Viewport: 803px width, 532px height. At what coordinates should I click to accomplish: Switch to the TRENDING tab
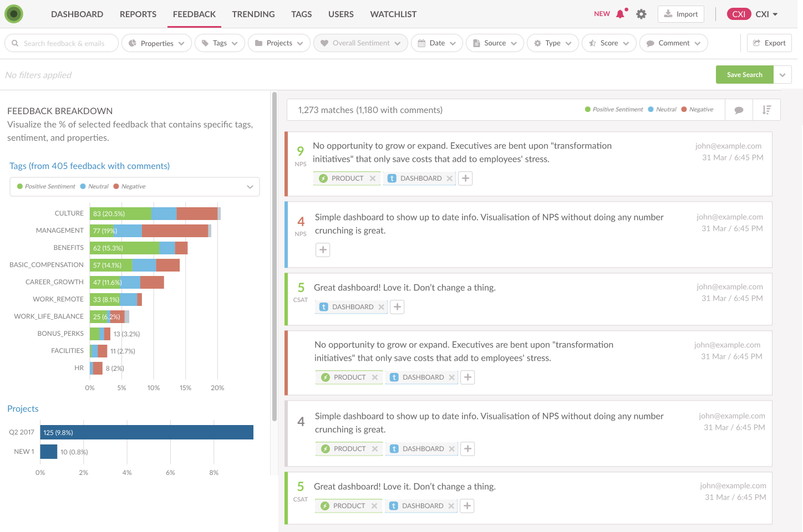[x=253, y=14]
